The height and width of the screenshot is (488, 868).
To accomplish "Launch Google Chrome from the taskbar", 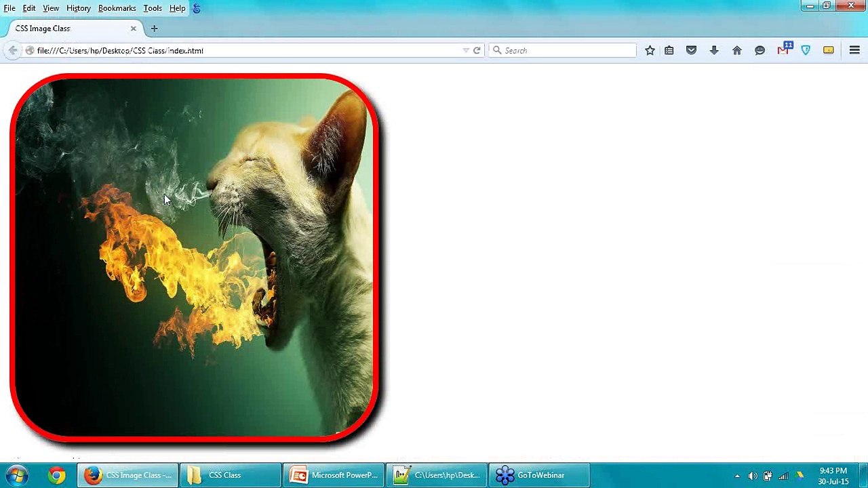I will (x=57, y=475).
